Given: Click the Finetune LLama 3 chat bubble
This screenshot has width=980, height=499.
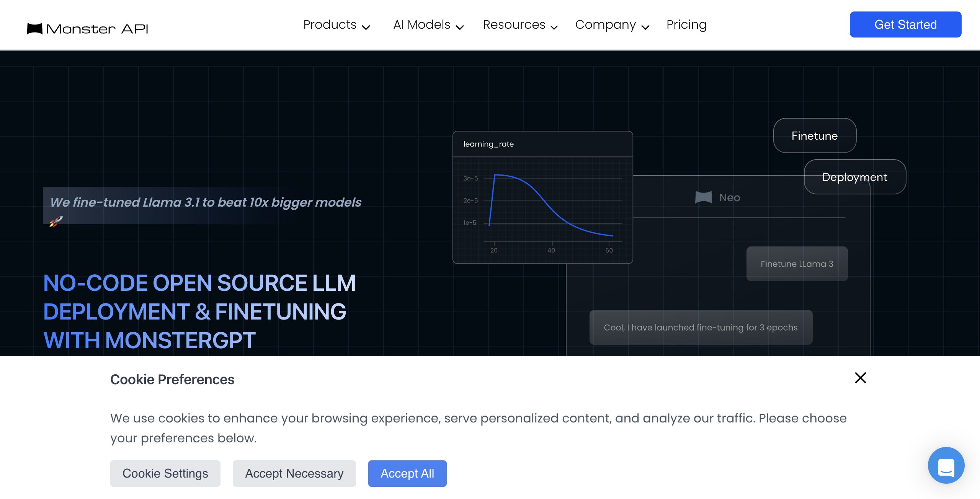Looking at the screenshot, I should coord(797,264).
